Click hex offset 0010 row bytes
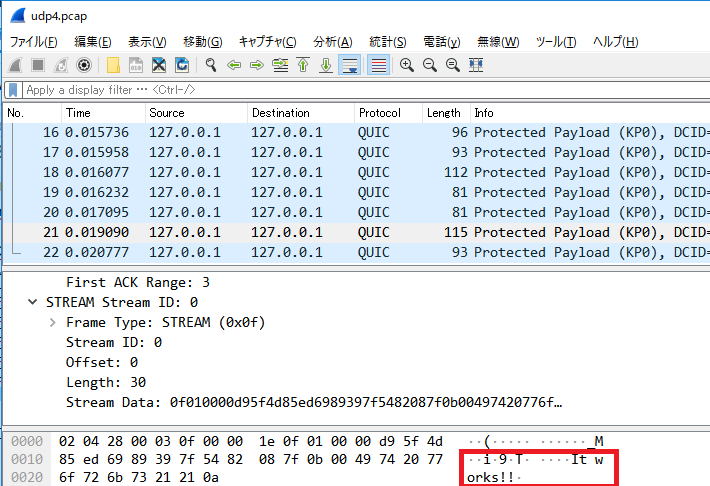The width and height of the screenshot is (710, 486). click(250, 459)
